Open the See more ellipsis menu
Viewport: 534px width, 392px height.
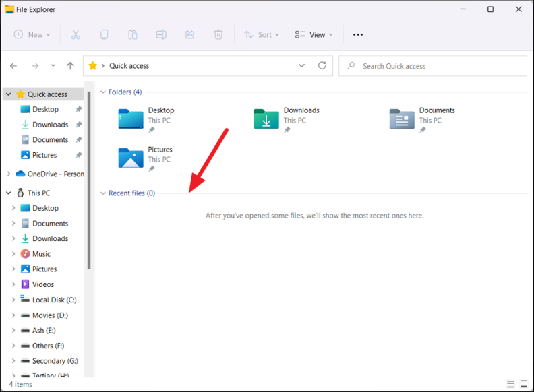(x=358, y=34)
